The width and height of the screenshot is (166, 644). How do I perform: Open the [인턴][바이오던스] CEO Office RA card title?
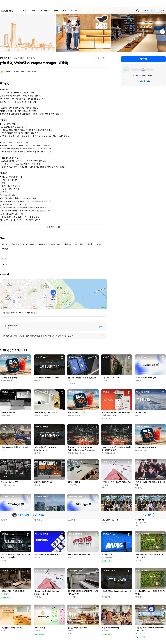(x=116, y=482)
